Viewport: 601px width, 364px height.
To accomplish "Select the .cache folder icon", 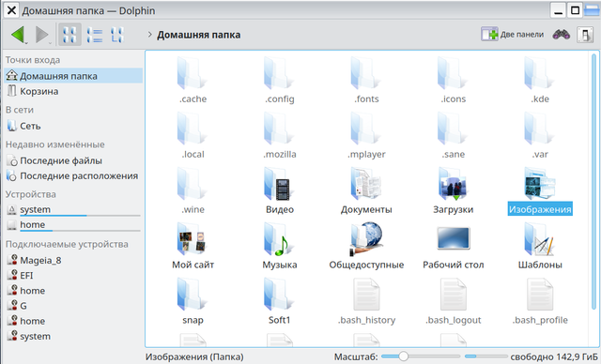I will (193, 73).
